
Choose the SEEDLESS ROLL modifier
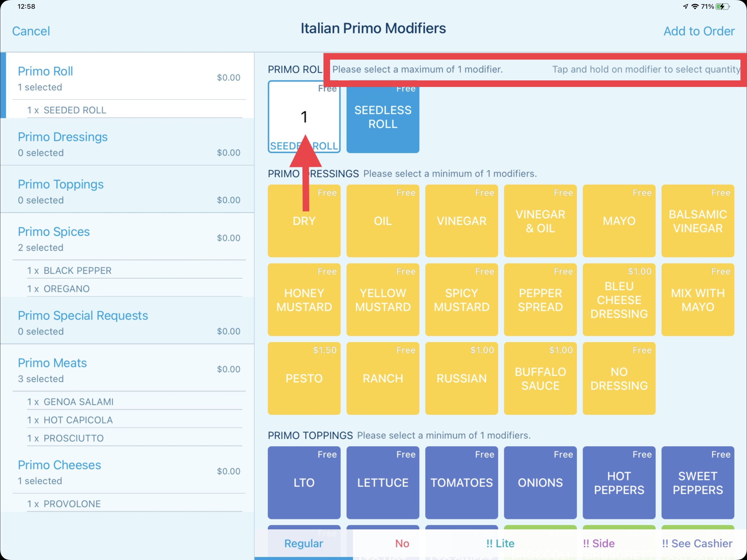383,116
